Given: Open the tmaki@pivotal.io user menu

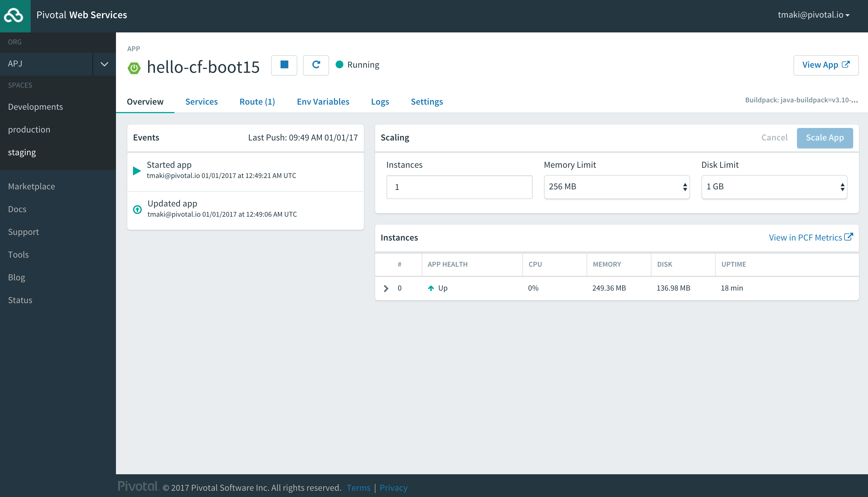Looking at the screenshot, I should [x=813, y=15].
